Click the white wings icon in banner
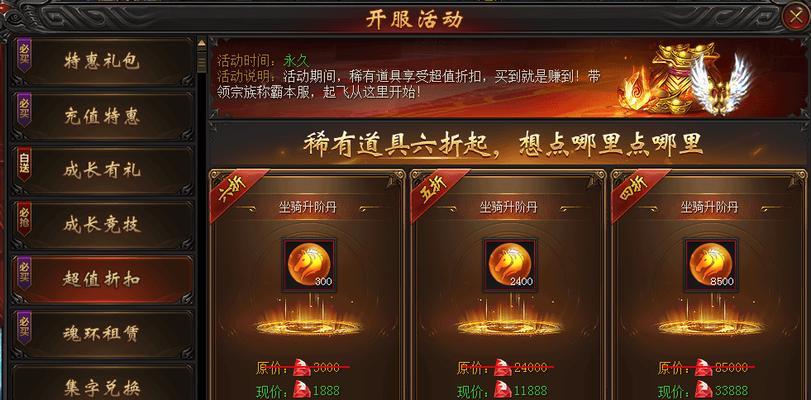 720,84
